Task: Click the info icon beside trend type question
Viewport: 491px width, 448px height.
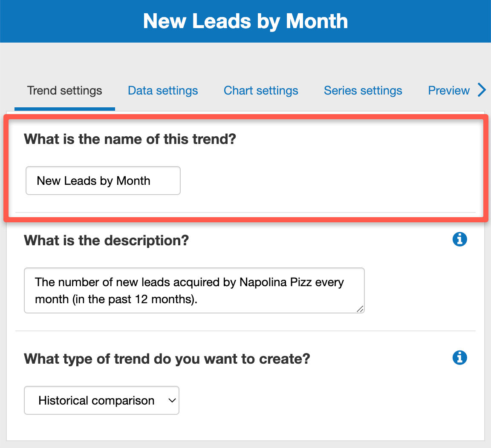Action: 459,358
